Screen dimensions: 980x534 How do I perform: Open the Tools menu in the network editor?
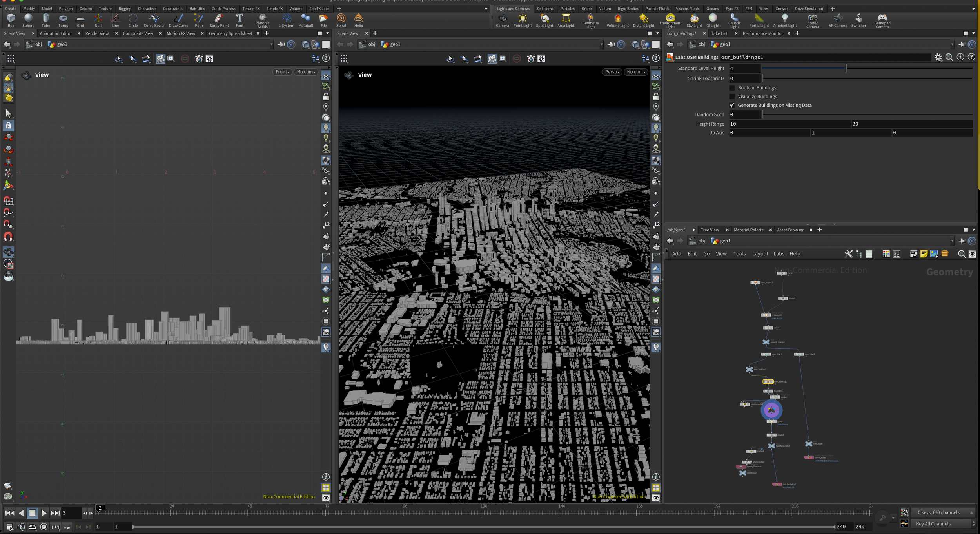(739, 253)
